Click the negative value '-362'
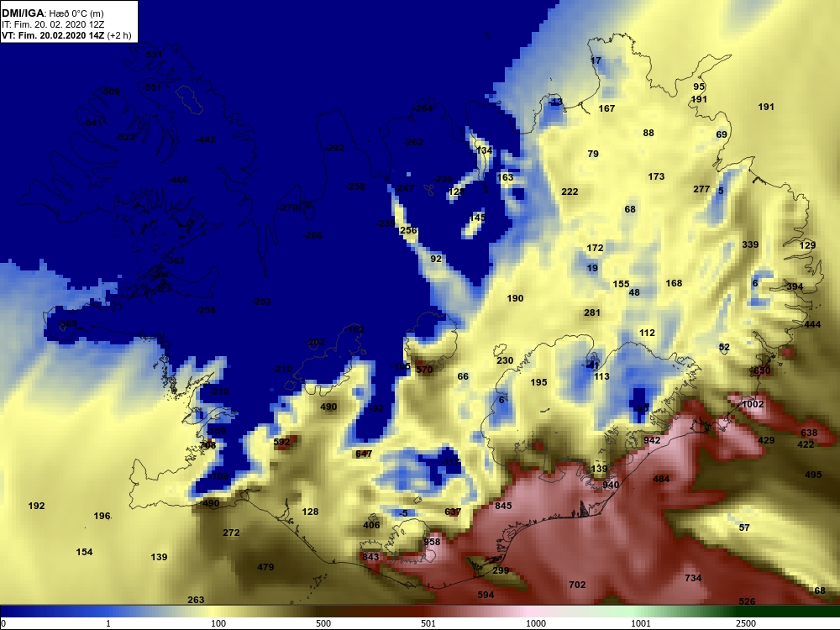Screen dimensions: 840x630 176,261
